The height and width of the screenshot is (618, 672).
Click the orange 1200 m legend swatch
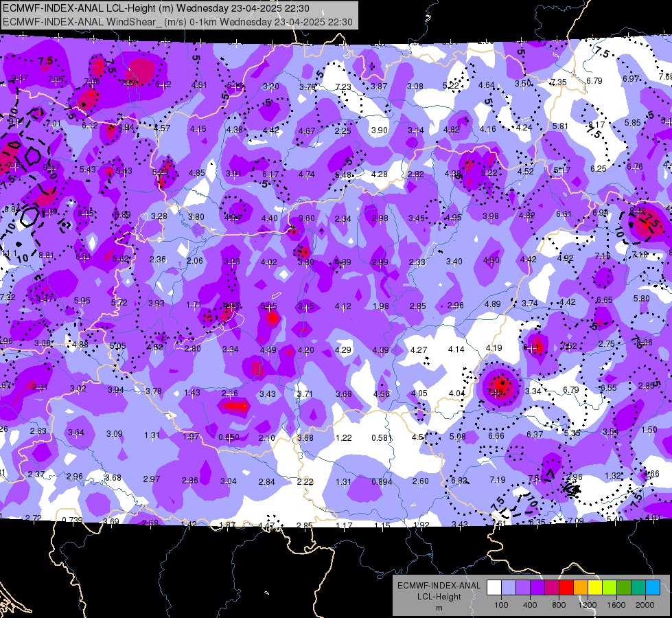(x=581, y=588)
